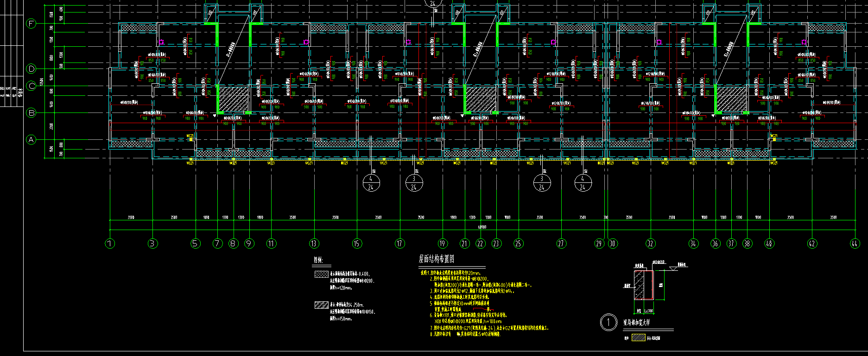Image resolution: width=868 pixels, height=356 pixels.
Task: Select the L≤300 dimension in beam detail
Action: coord(648,311)
